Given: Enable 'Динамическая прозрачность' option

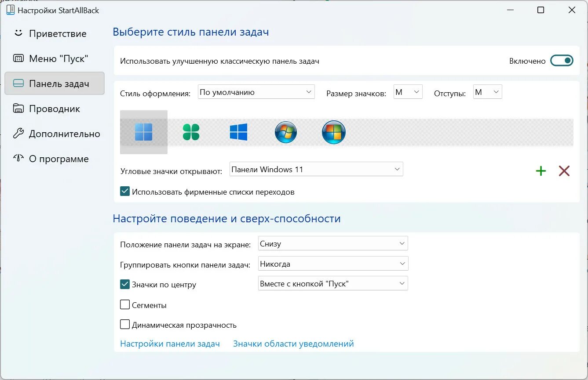Looking at the screenshot, I should pyautogui.click(x=125, y=324).
